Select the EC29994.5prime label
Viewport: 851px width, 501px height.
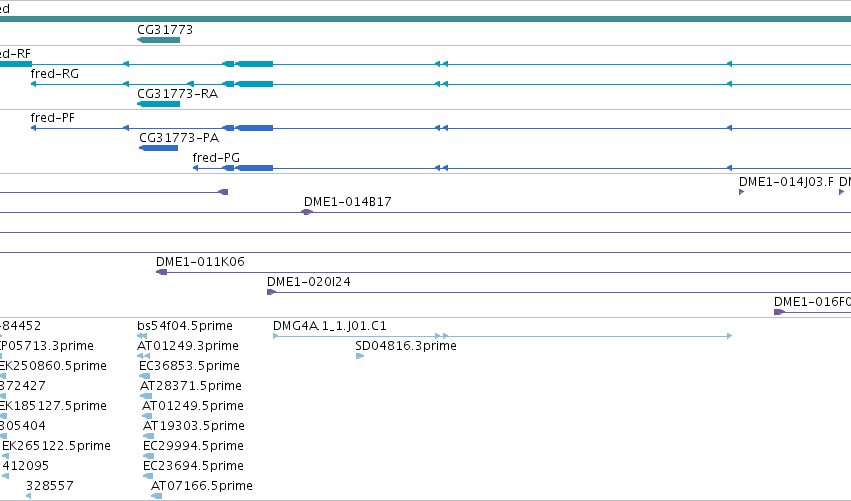tap(193, 446)
